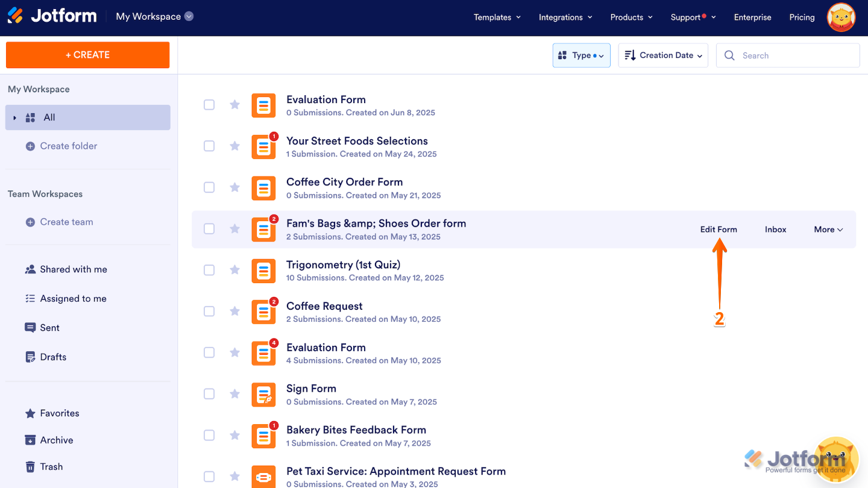Check the checkbox next to Coffee City Order Form
868x488 pixels.
(x=209, y=187)
